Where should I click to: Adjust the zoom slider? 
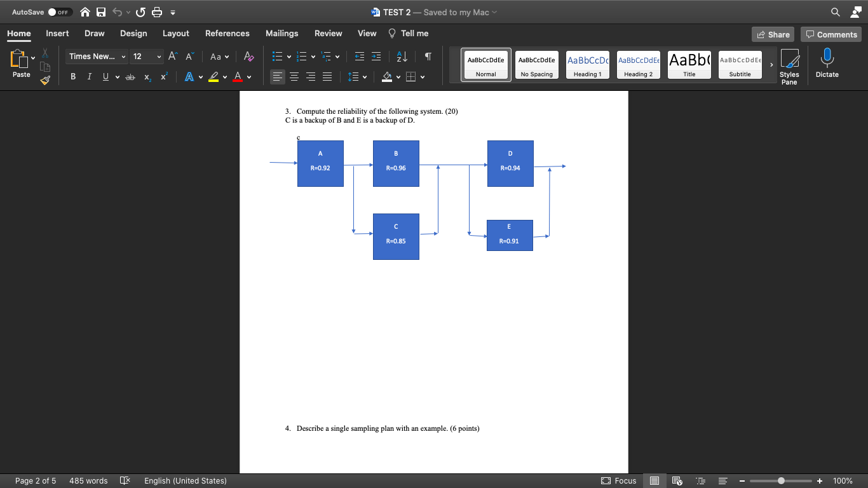coord(780,481)
